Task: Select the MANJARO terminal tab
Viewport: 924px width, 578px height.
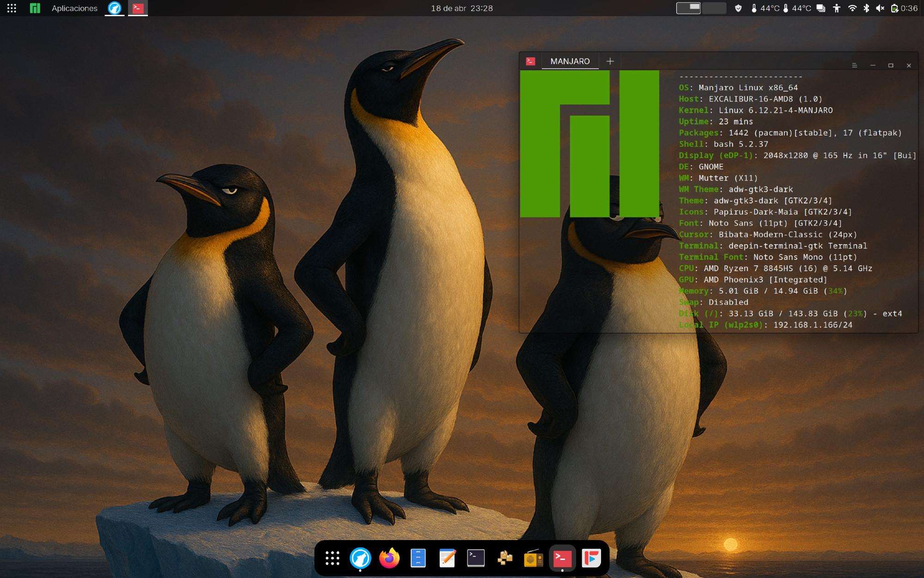Action: point(570,61)
